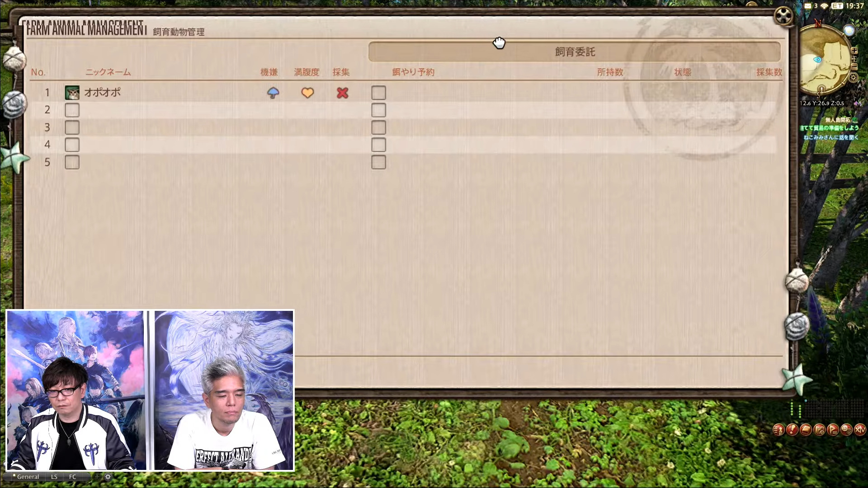Toggle feeding reservation checkbox in row 5
Viewport: 868px width, 488px height.
point(378,163)
